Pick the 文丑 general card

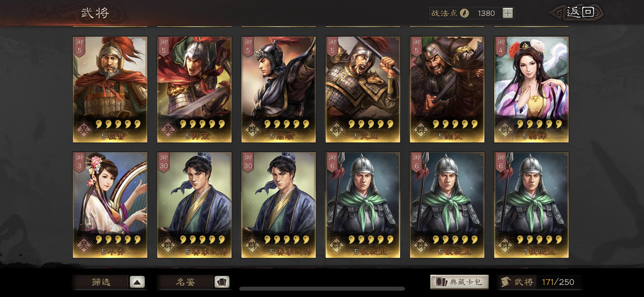pyautogui.click(x=363, y=89)
